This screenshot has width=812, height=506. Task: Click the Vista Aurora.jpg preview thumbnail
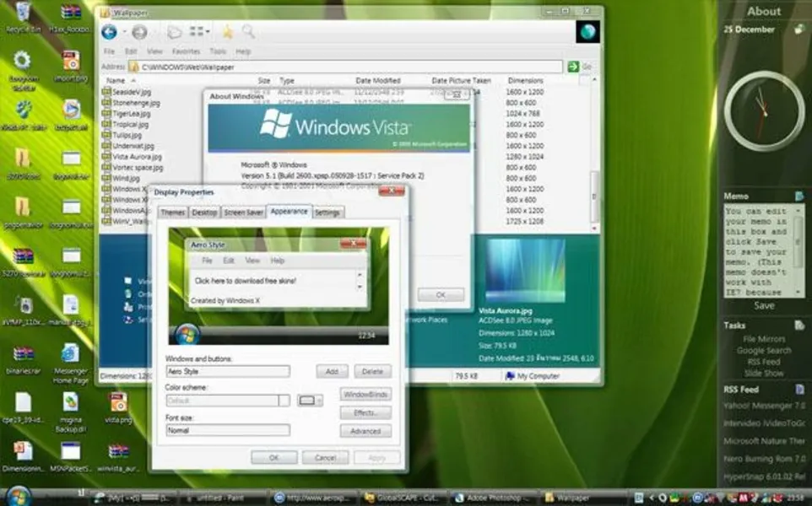click(x=525, y=270)
